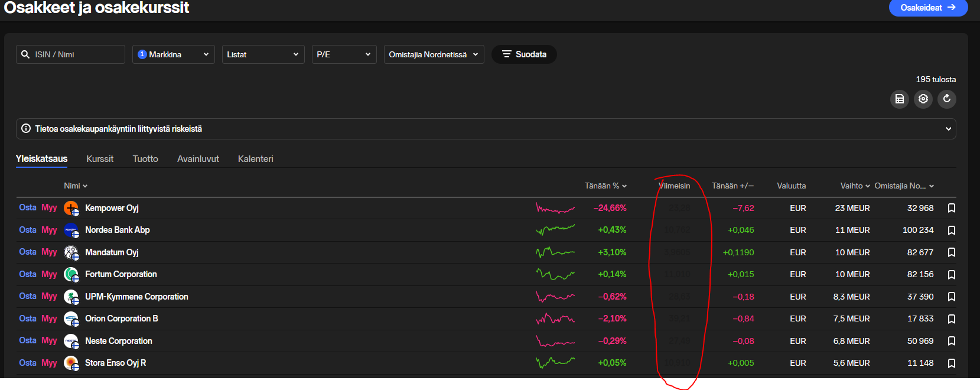Sort by the Omistajia No... column header

[904, 186]
